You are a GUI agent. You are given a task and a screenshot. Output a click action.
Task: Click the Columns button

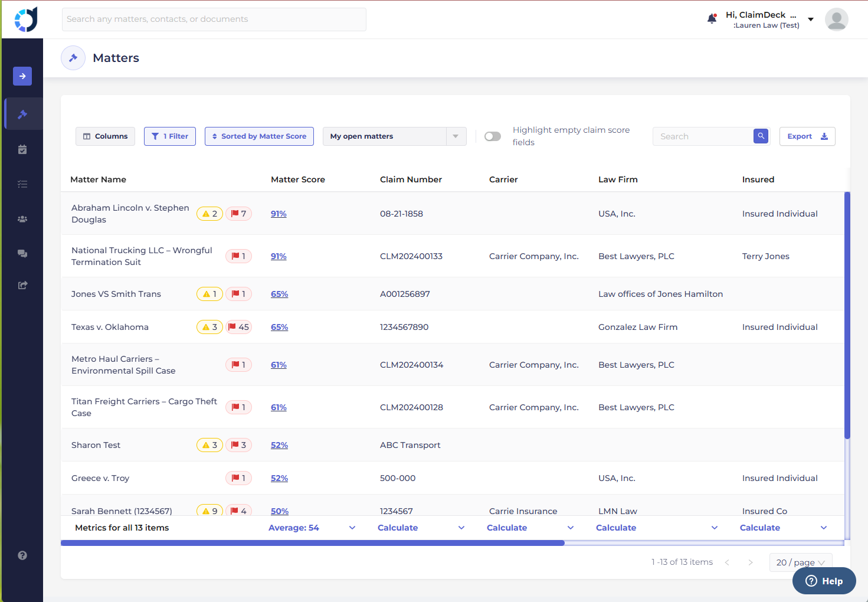[x=105, y=136]
